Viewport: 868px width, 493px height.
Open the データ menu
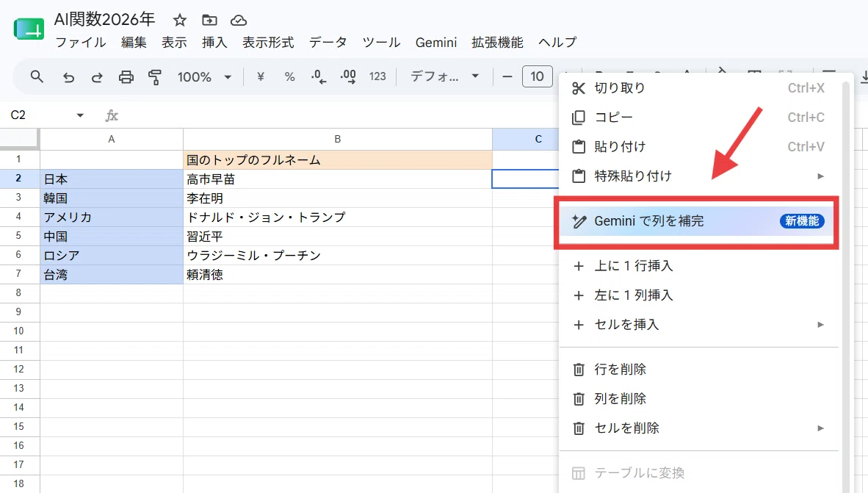pyautogui.click(x=328, y=43)
